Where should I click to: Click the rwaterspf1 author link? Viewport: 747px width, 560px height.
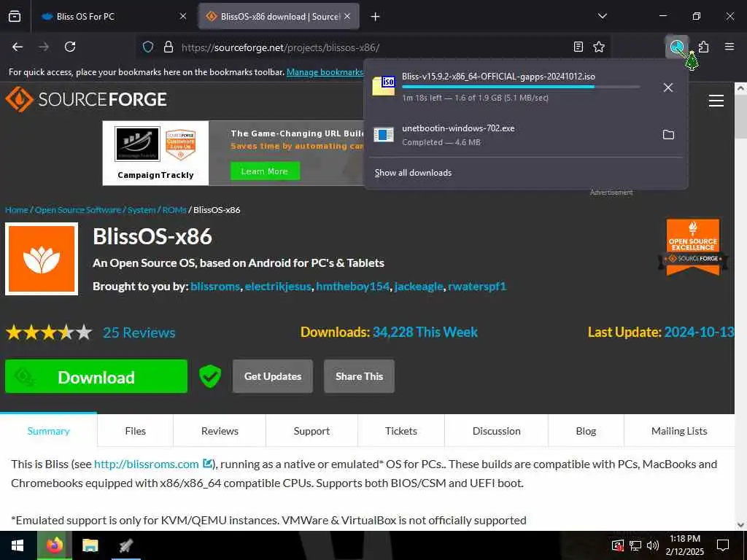(477, 286)
